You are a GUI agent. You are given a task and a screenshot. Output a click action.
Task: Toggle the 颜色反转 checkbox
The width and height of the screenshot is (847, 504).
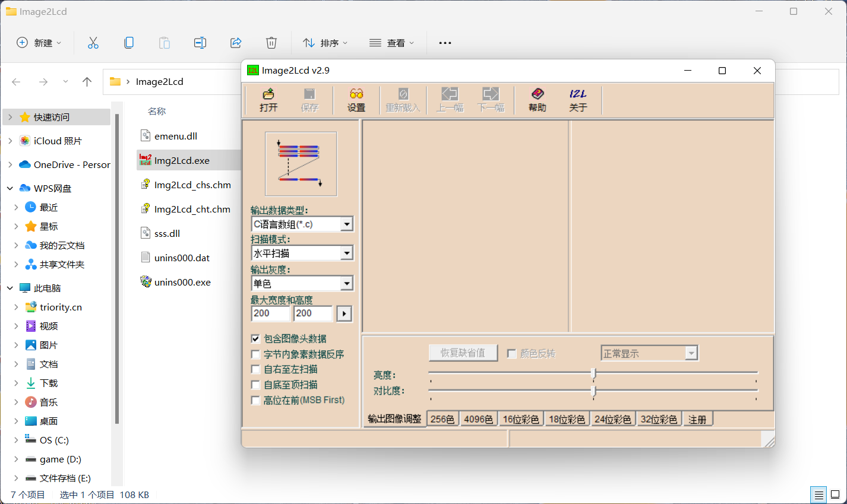511,354
